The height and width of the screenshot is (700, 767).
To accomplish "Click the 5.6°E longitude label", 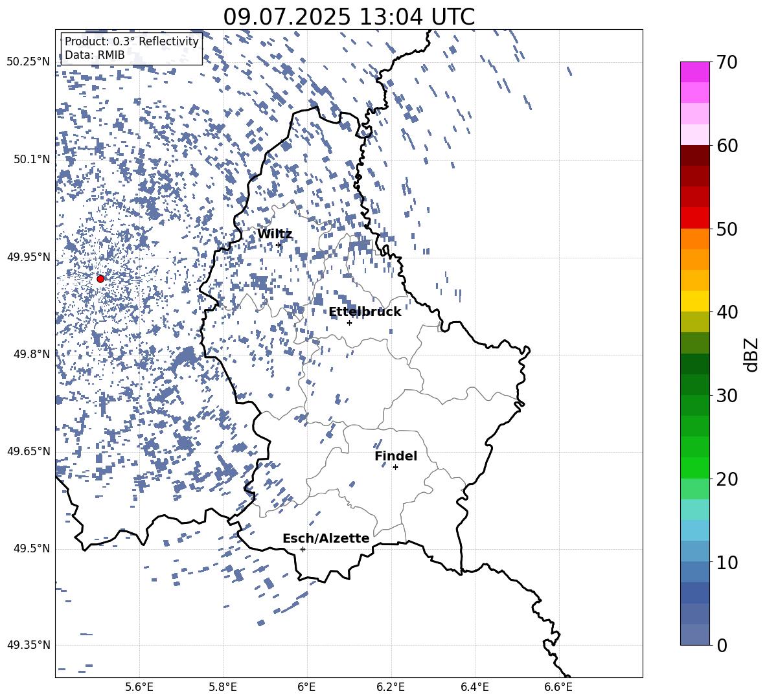I will (x=139, y=687).
